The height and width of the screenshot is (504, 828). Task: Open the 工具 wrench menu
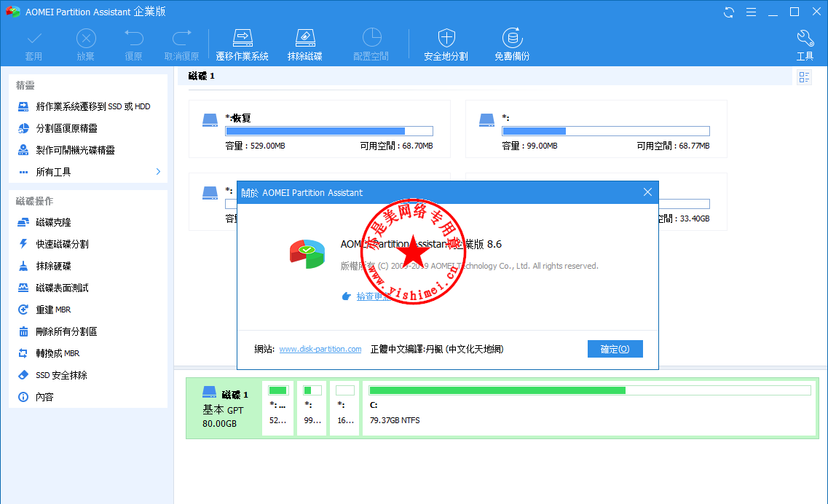[x=805, y=44]
